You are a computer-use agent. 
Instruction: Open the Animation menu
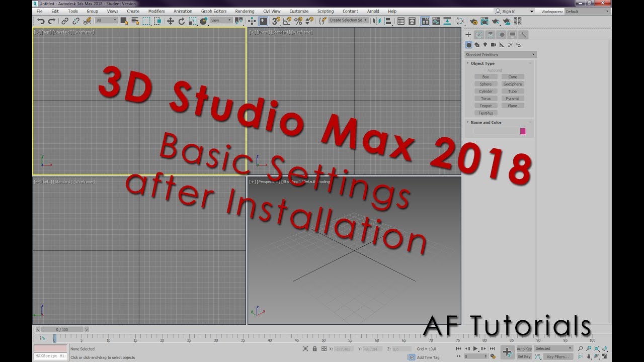[183, 11]
